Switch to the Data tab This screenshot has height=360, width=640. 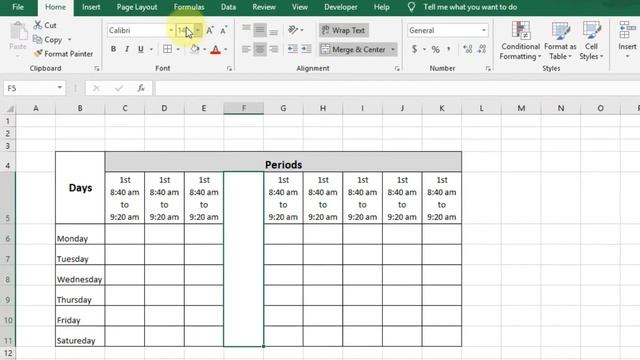[x=228, y=7]
